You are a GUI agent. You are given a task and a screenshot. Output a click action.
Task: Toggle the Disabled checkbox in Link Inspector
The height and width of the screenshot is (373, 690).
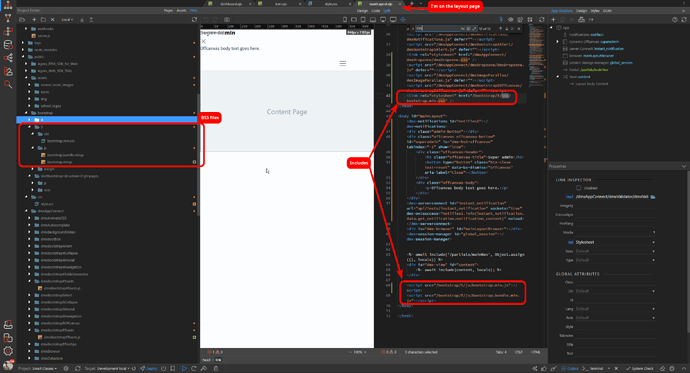(579, 188)
